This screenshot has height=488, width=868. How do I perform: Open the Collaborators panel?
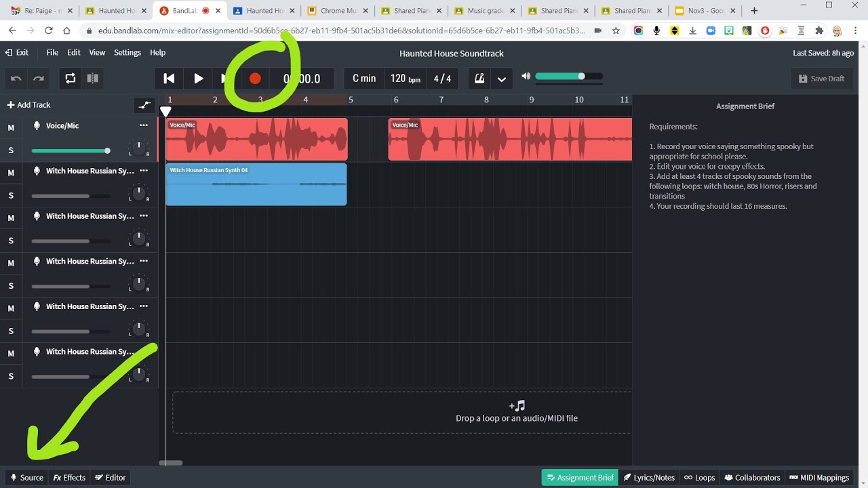point(752,478)
